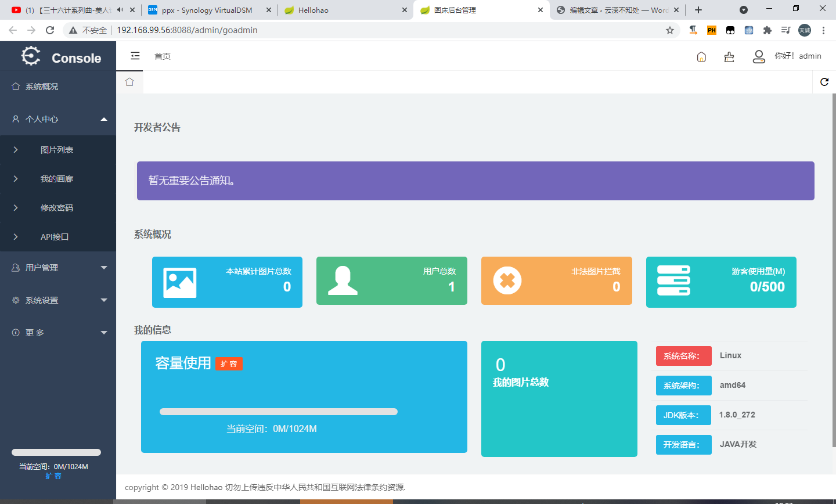The width and height of the screenshot is (836, 504).
Task: Expand the 更多 sidebar section
Action: (58, 332)
